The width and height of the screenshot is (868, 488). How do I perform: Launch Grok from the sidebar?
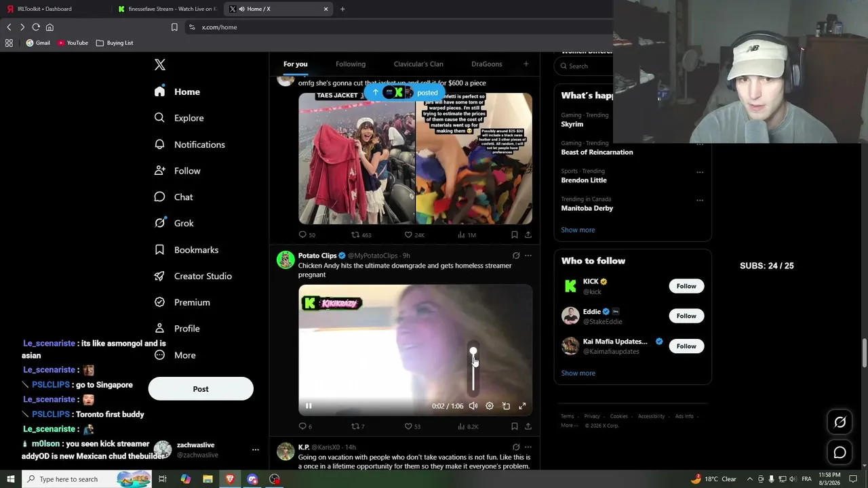174,223
